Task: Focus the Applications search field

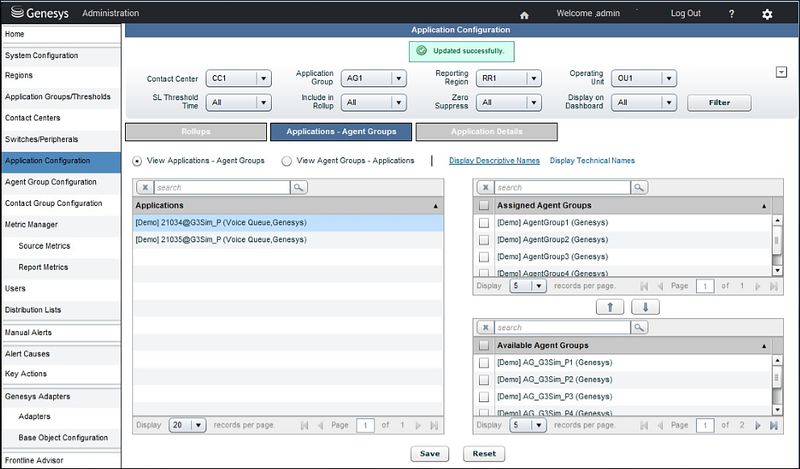Action: 222,187
